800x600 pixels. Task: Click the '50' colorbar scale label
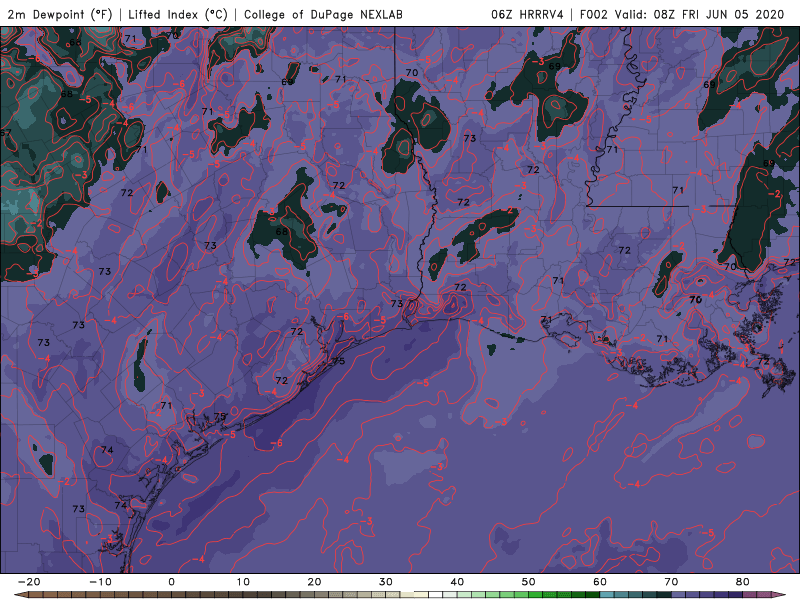click(529, 582)
